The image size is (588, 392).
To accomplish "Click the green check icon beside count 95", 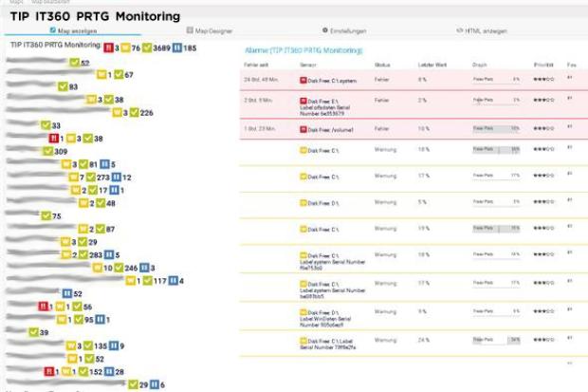I will (x=79, y=320).
